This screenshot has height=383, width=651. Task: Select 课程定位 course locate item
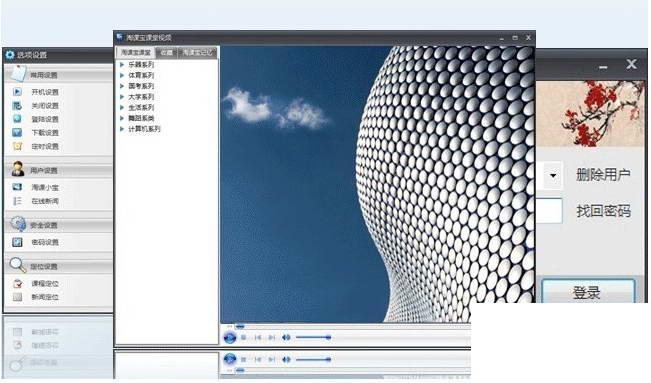pos(45,284)
